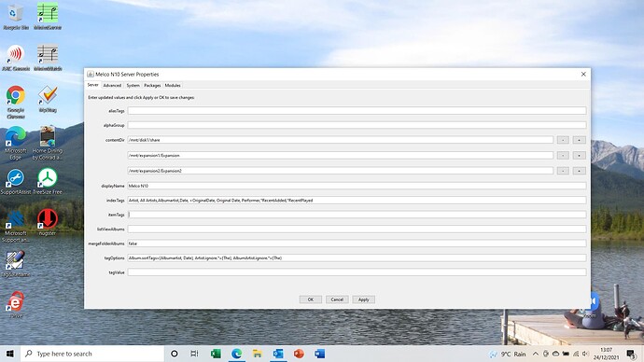Switch to the Advanced tab
This screenshot has width=644, height=362.
coord(112,86)
